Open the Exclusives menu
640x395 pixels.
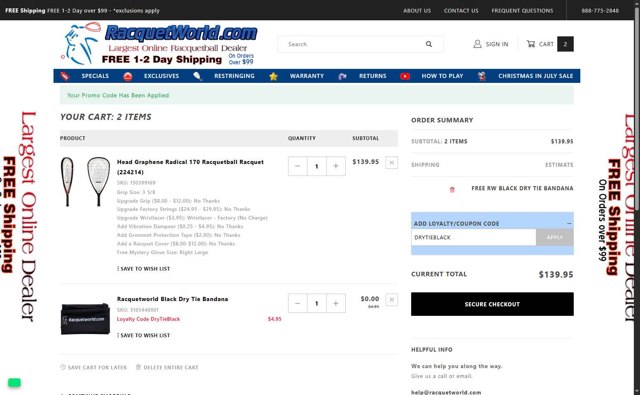point(161,76)
